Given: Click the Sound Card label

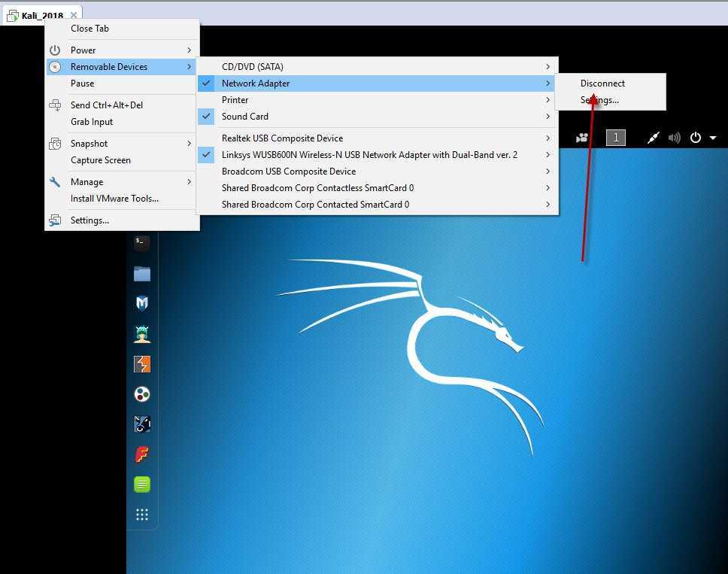Looking at the screenshot, I should (x=245, y=117).
